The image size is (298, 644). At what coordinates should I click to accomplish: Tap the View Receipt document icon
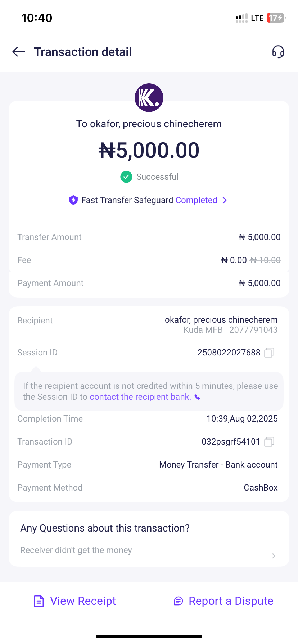pos(39,601)
